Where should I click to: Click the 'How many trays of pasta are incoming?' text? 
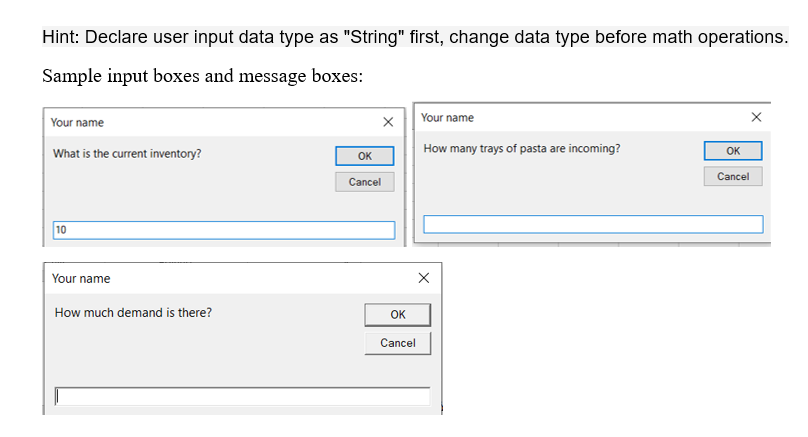(521, 148)
